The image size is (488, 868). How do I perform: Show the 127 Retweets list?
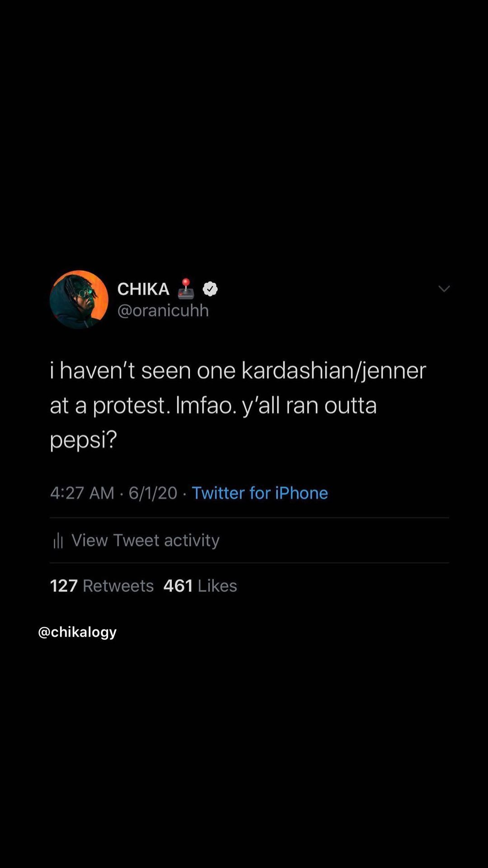(x=102, y=586)
